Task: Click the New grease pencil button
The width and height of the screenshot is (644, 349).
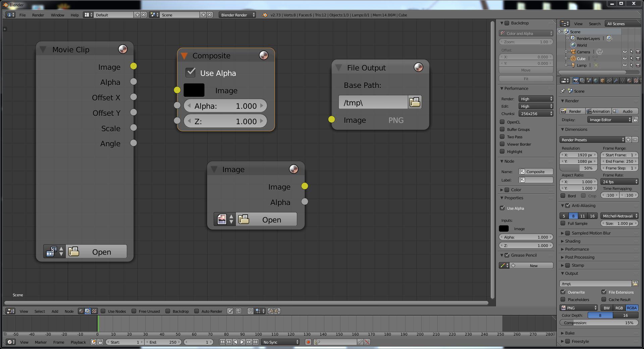Action: tap(532, 265)
